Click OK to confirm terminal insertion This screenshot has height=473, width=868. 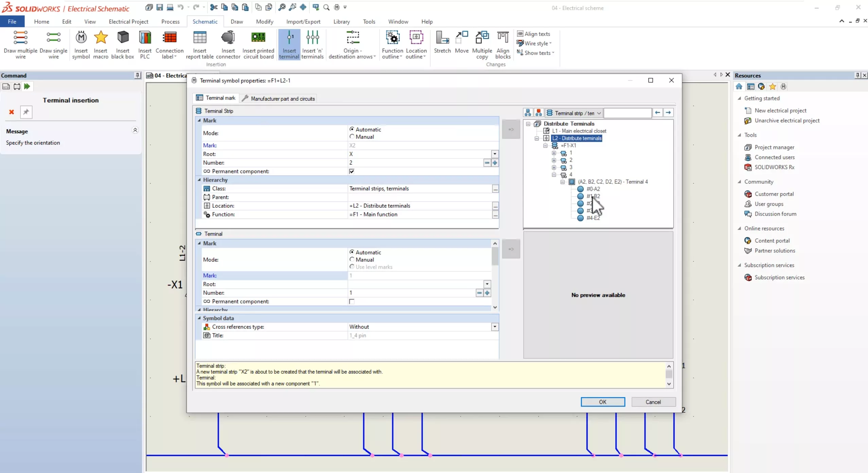603,402
